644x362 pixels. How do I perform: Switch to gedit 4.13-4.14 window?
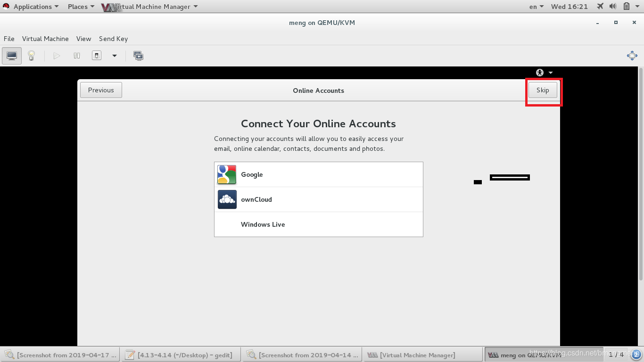[x=181, y=355]
